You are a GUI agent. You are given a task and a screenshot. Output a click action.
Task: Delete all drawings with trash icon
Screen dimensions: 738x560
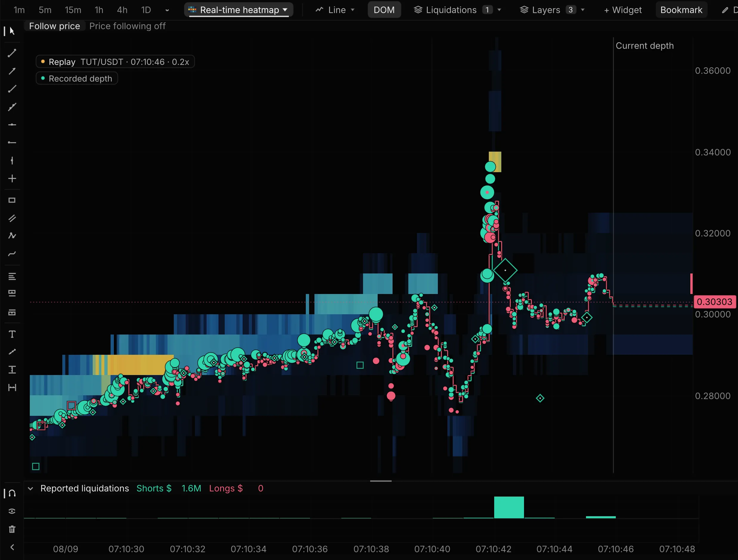[x=12, y=529]
